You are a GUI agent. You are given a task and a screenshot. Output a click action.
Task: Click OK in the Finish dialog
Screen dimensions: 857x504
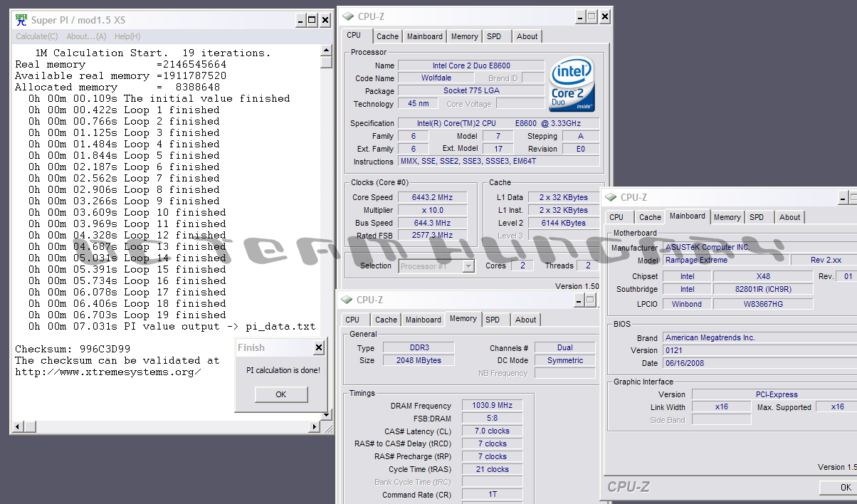click(x=281, y=394)
